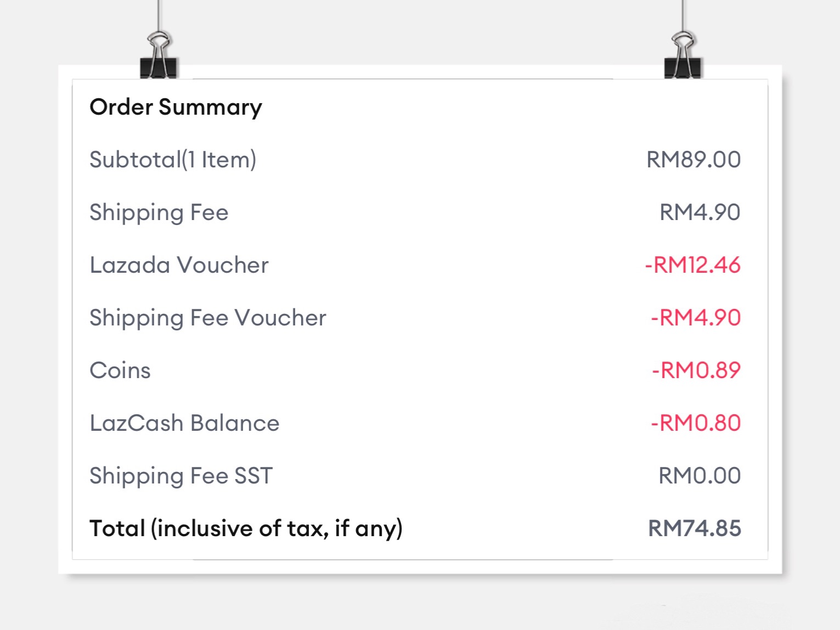Open the Lazada Voucher row label
Viewport: 840px width, 630px height.
click(x=179, y=265)
